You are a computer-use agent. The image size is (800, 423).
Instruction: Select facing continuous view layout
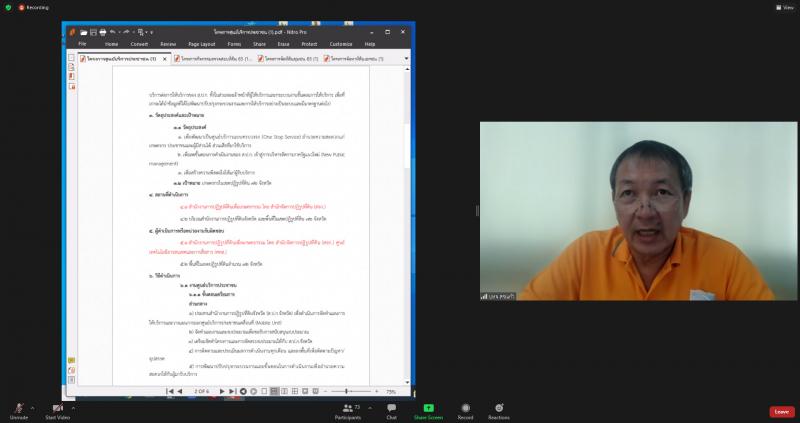point(295,391)
